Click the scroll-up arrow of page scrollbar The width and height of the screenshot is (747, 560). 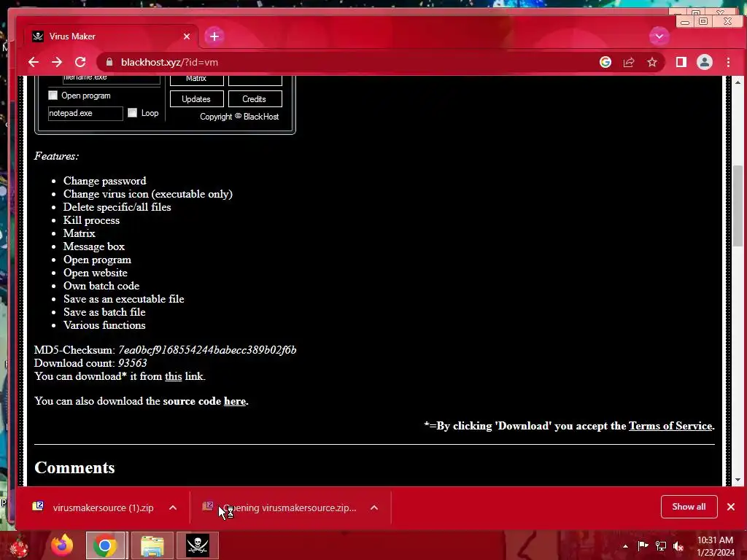738,82
